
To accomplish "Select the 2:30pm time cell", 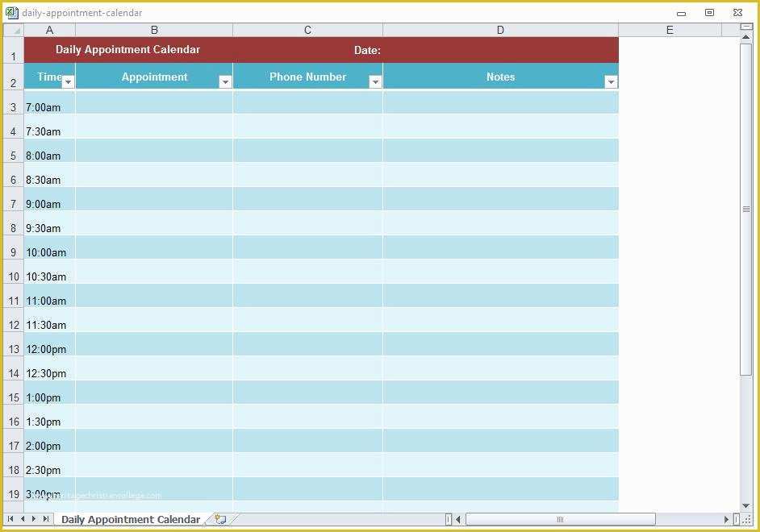I will pos(49,465).
